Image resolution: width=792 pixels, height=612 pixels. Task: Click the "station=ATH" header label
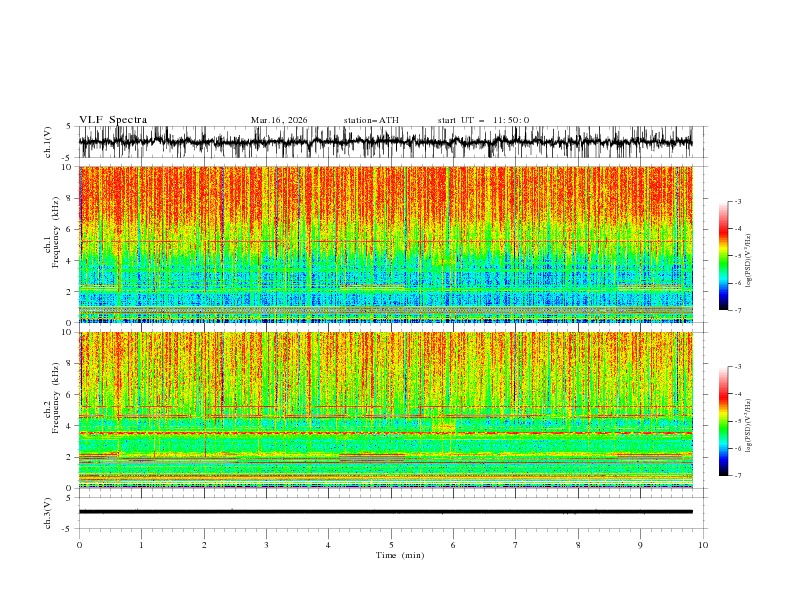(x=371, y=120)
